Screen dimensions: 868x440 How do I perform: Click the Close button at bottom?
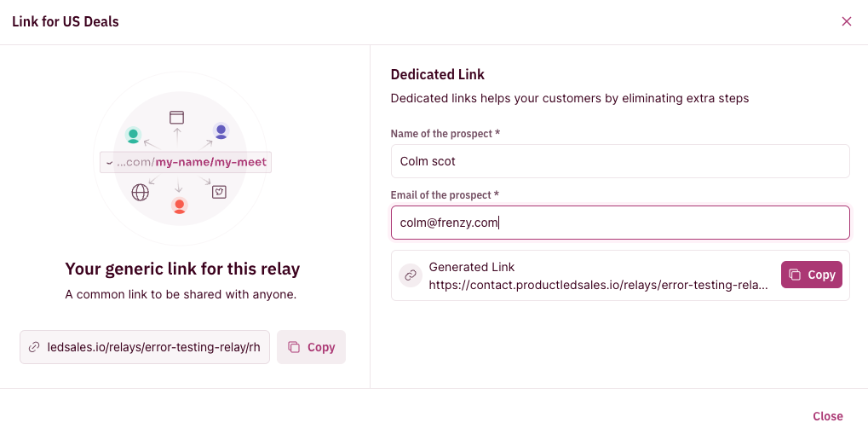pyautogui.click(x=828, y=416)
